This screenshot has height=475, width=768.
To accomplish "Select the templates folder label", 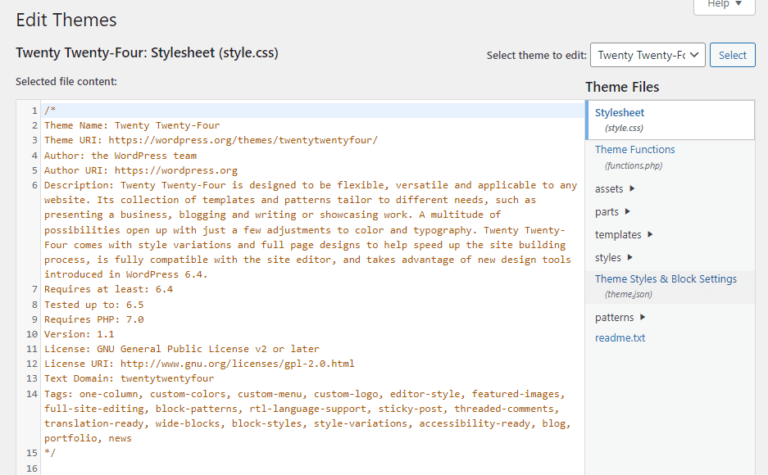I will [x=618, y=235].
